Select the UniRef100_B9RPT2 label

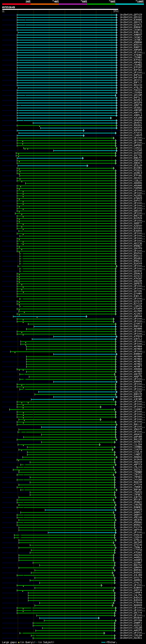pyautogui.click(x=131, y=47)
